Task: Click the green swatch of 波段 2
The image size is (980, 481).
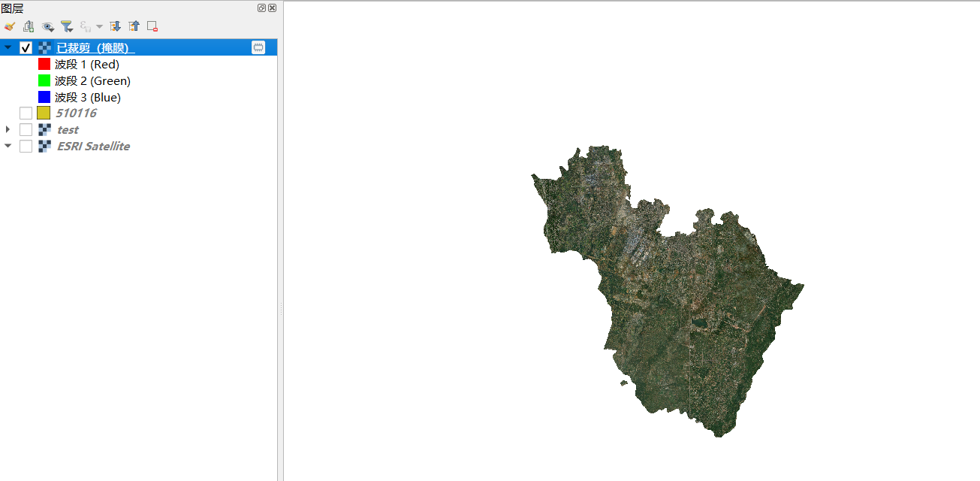Action: tap(44, 80)
